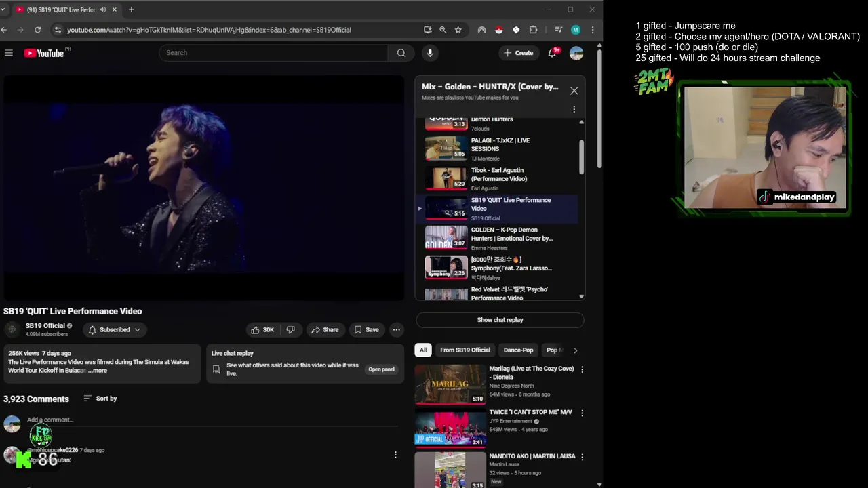Image resolution: width=868 pixels, height=488 pixels.
Task: Click the JYP Entertainment channel name
Action: (x=511, y=421)
